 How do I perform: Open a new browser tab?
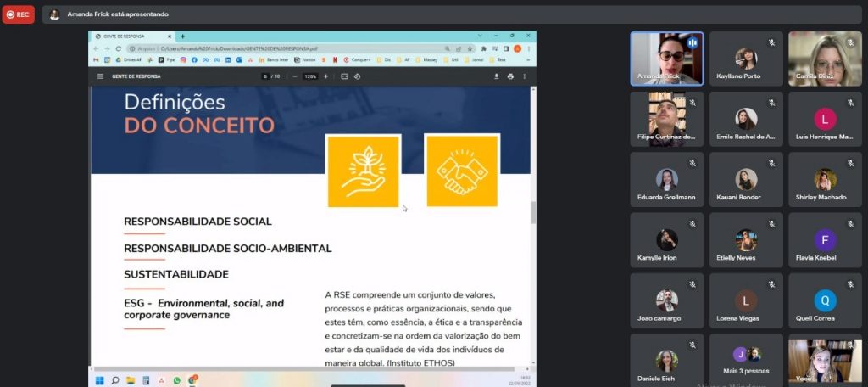point(182,36)
